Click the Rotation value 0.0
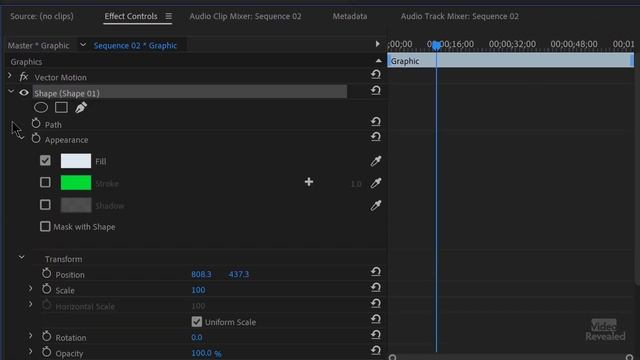640x360 pixels. pyautogui.click(x=197, y=338)
